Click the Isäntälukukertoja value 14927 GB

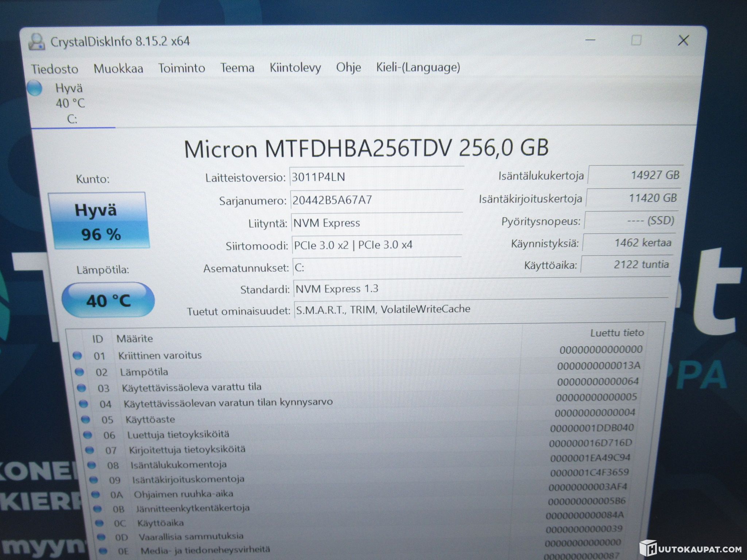[635, 175]
